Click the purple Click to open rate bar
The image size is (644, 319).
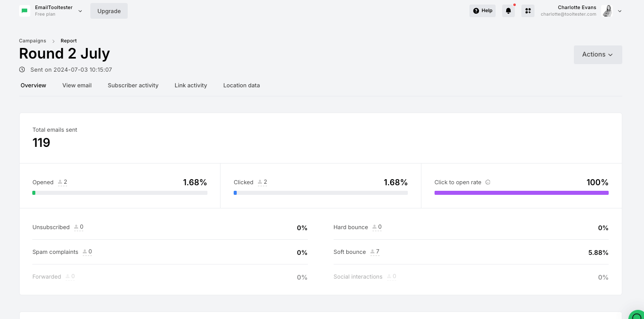(521, 193)
